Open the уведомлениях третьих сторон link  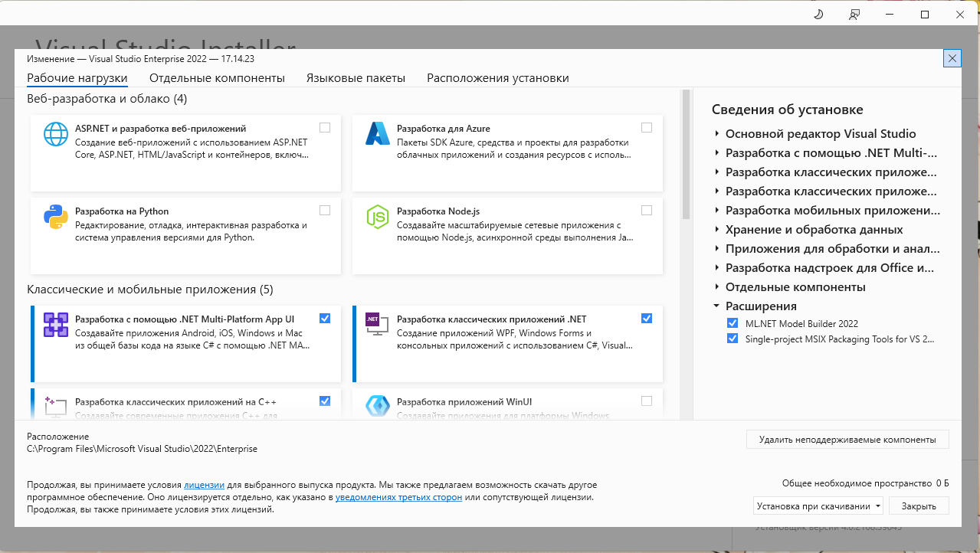pos(398,497)
